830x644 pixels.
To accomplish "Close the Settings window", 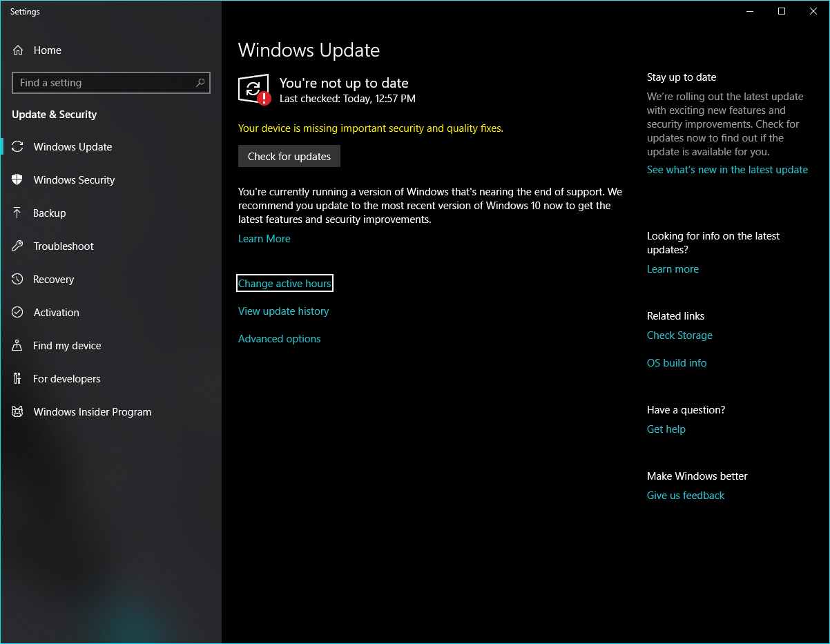I will click(x=813, y=11).
